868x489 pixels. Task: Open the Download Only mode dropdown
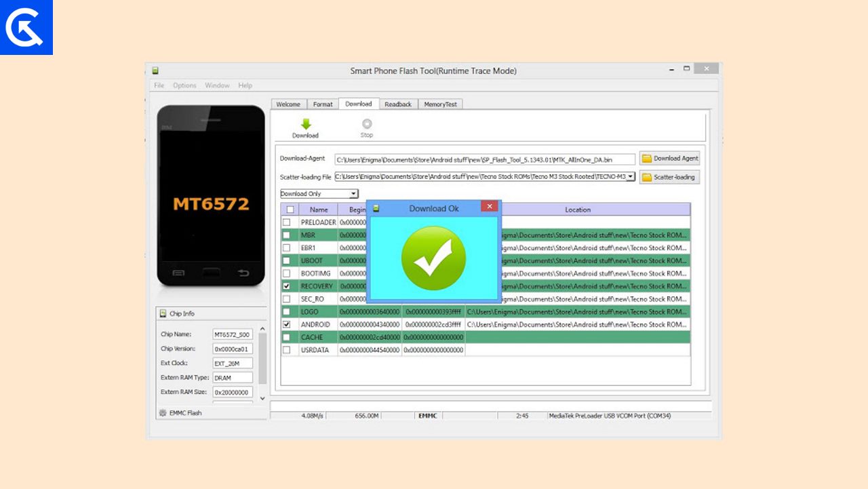click(319, 194)
